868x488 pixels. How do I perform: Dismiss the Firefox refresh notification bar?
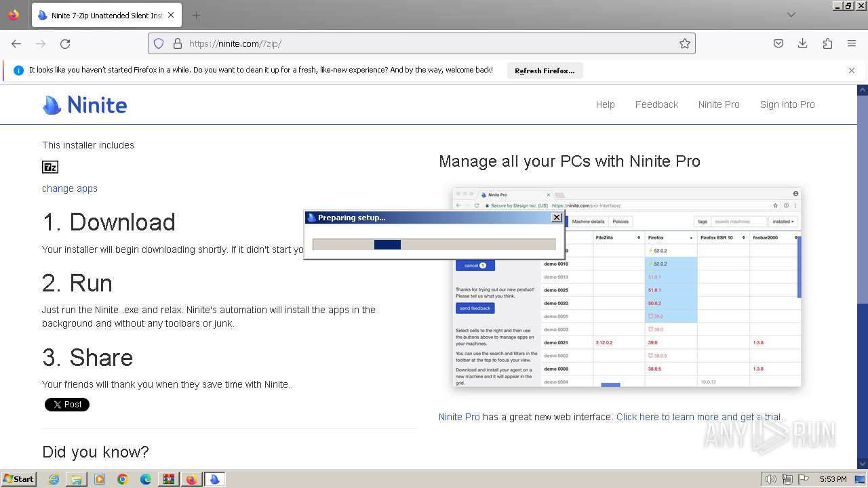click(852, 70)
